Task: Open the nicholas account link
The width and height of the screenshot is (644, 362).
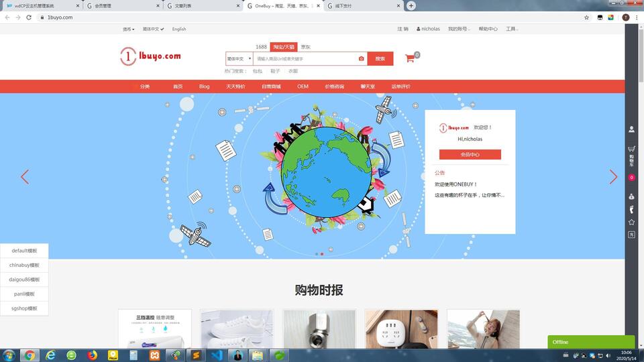Action: [x=428, y=29]
